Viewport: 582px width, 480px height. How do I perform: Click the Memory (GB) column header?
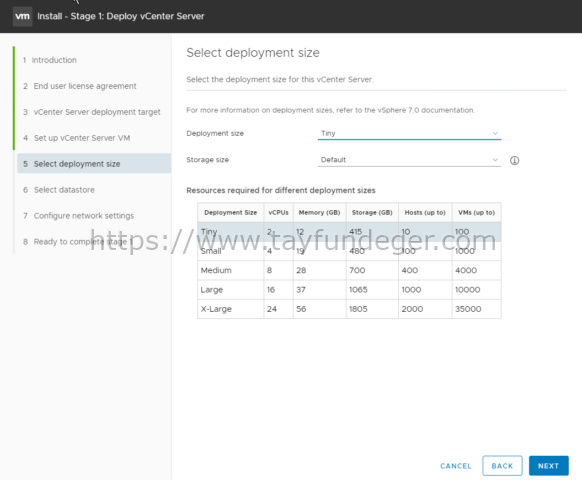click(320, 212)
